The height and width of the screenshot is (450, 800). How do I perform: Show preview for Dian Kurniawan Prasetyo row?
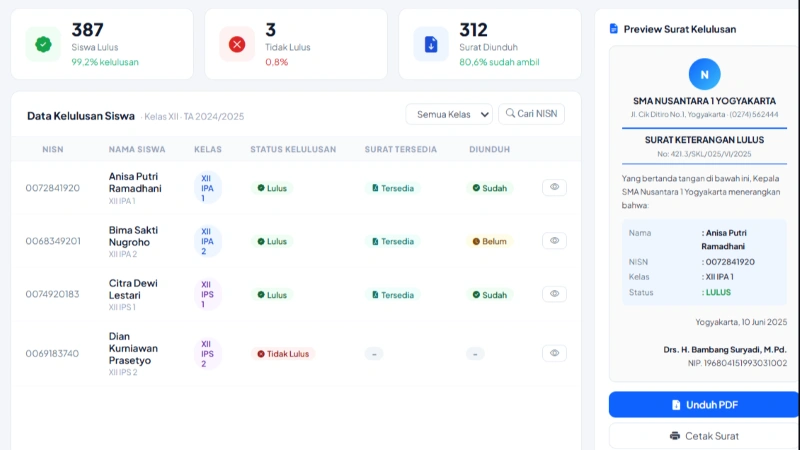[x=554, y=353]
